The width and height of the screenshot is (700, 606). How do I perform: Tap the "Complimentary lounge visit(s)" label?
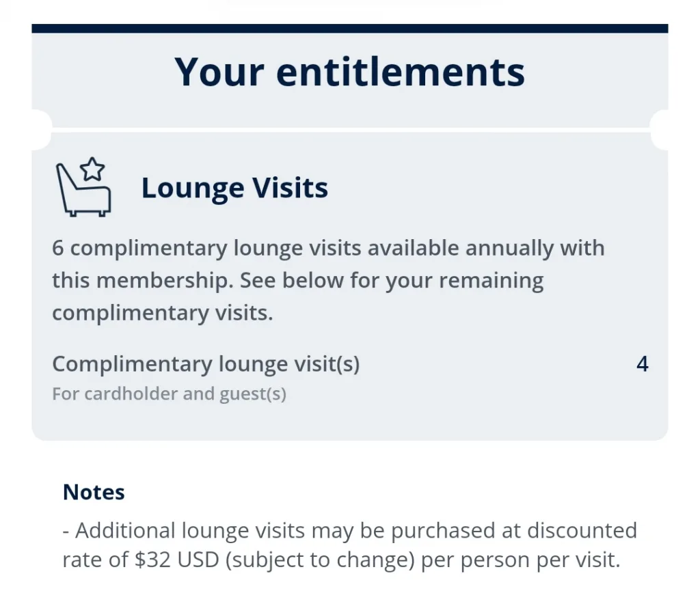206,364
